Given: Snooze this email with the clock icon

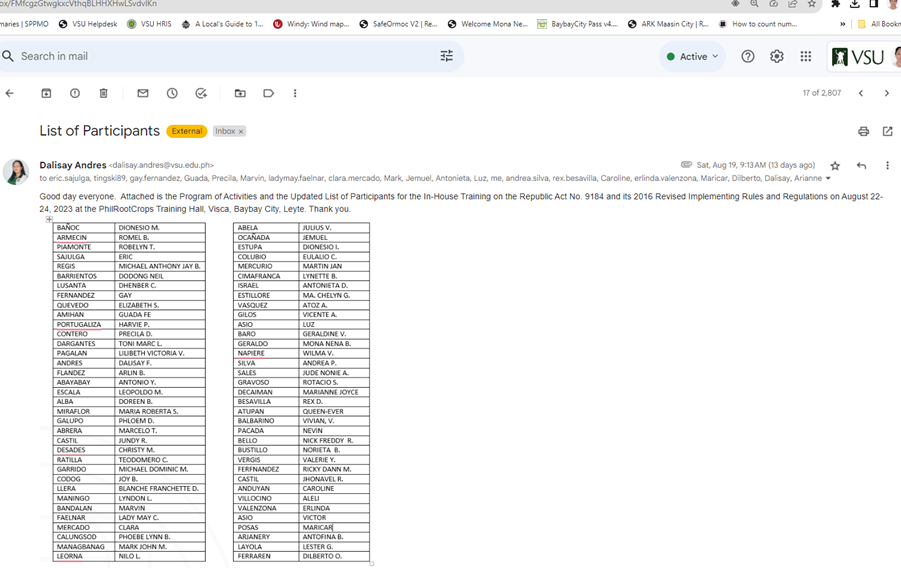Looking at the screenshot, I should click(172, 93).
